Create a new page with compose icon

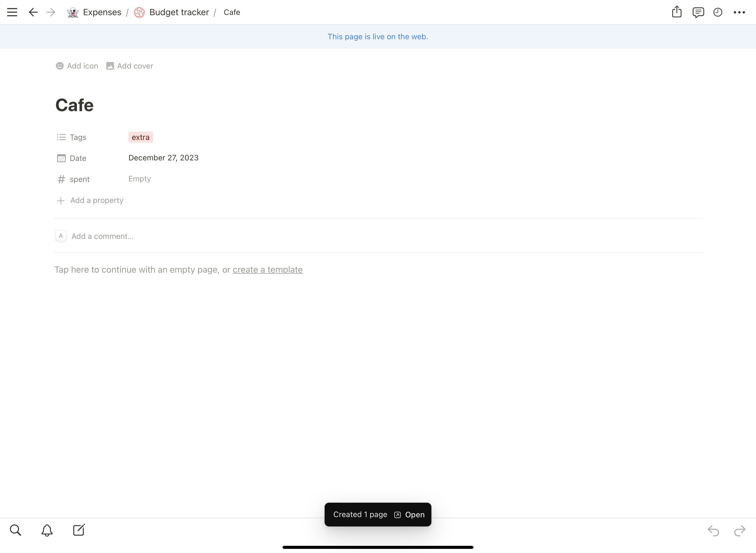click(79, 530)
